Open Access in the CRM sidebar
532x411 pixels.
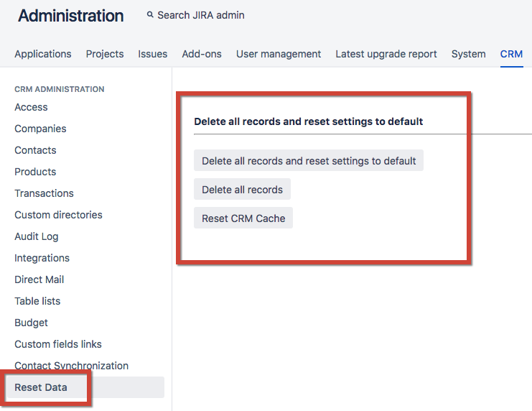click(31, 107)
